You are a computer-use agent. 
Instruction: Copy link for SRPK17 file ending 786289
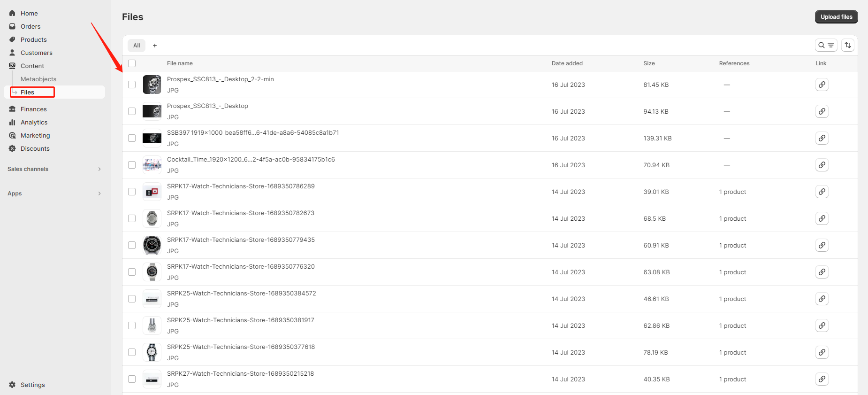click(x=822, y=192)
